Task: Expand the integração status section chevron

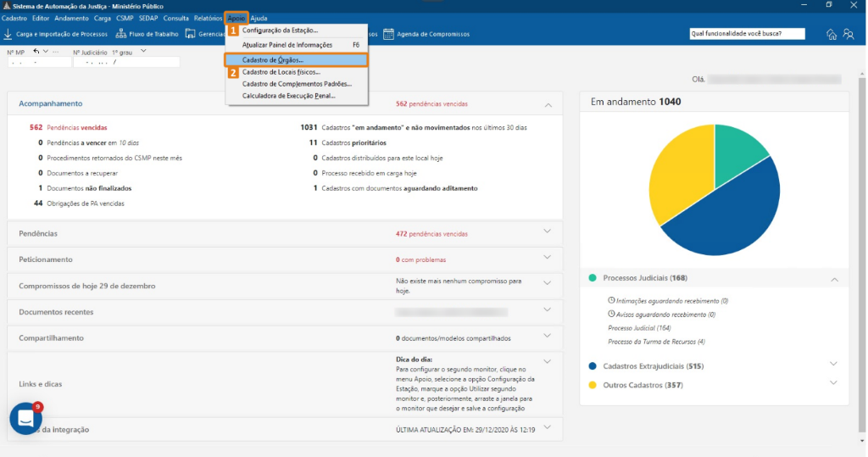Action: point(547,427)
